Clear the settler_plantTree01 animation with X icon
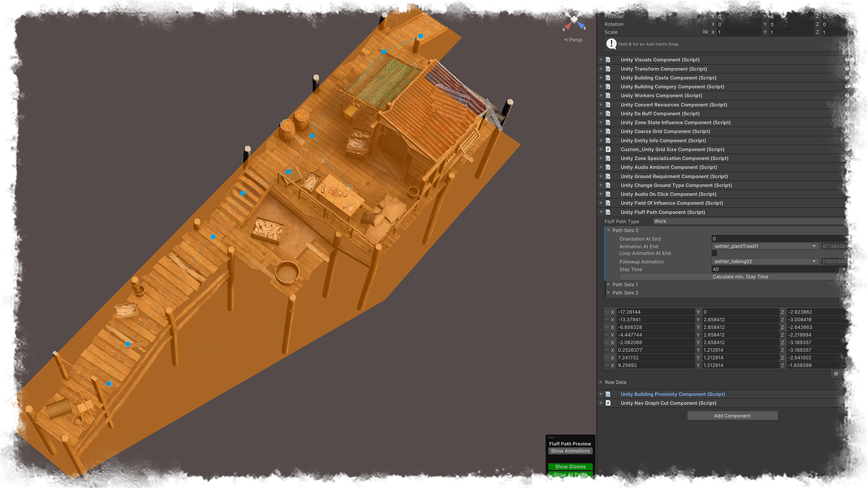The image size is (868, 488). point(860,246)
